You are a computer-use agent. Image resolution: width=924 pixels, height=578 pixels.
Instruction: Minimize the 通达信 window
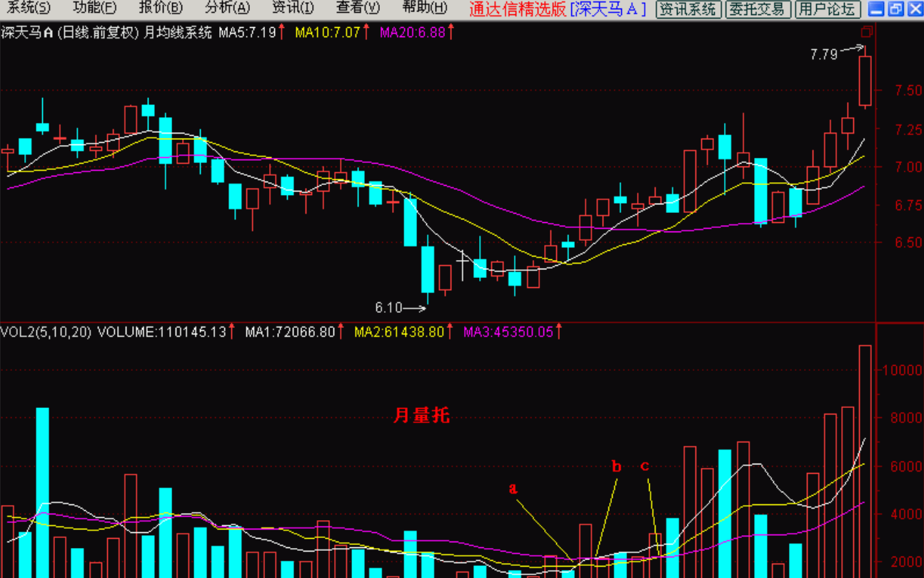tap(876, 9)
